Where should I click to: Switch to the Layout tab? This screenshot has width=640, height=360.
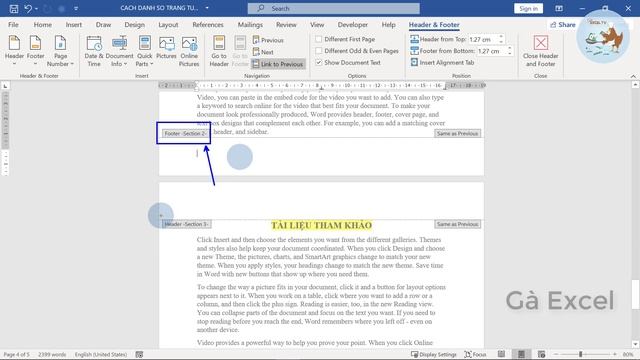click(x=168, y=25)
